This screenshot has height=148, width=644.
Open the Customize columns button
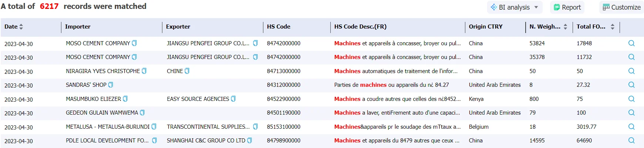tap(621, 7)
